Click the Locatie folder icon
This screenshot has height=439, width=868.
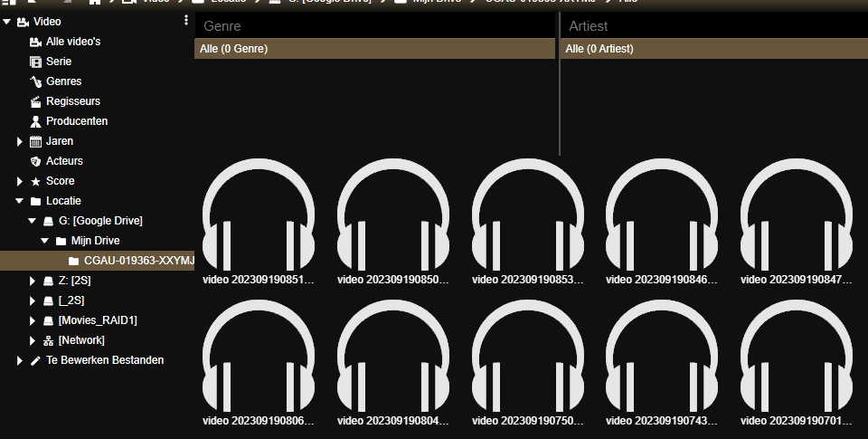click(35, 201)
